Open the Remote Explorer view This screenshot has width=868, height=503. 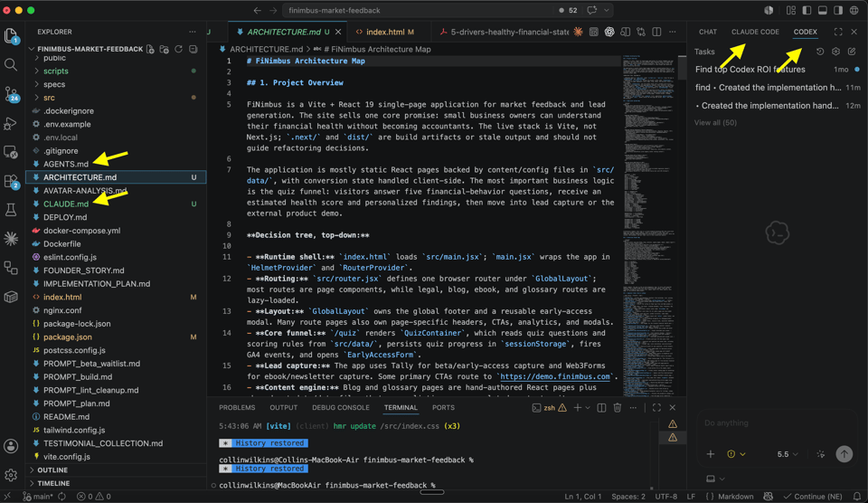click(11, 152)
